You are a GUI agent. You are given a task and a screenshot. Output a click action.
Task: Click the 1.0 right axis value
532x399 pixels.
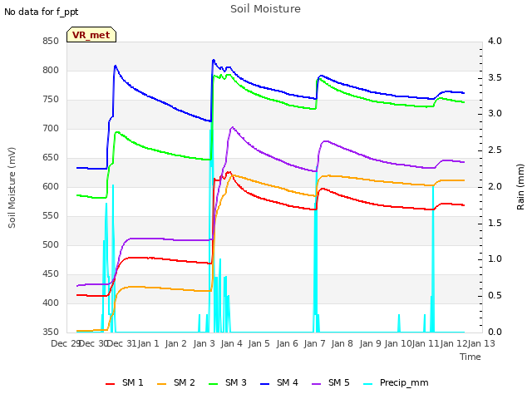click(495, 259)
